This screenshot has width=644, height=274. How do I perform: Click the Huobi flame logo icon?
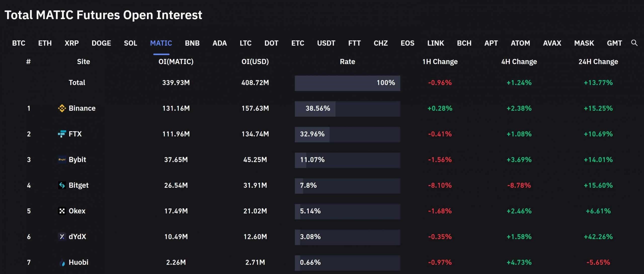click(x=62, y=262)
